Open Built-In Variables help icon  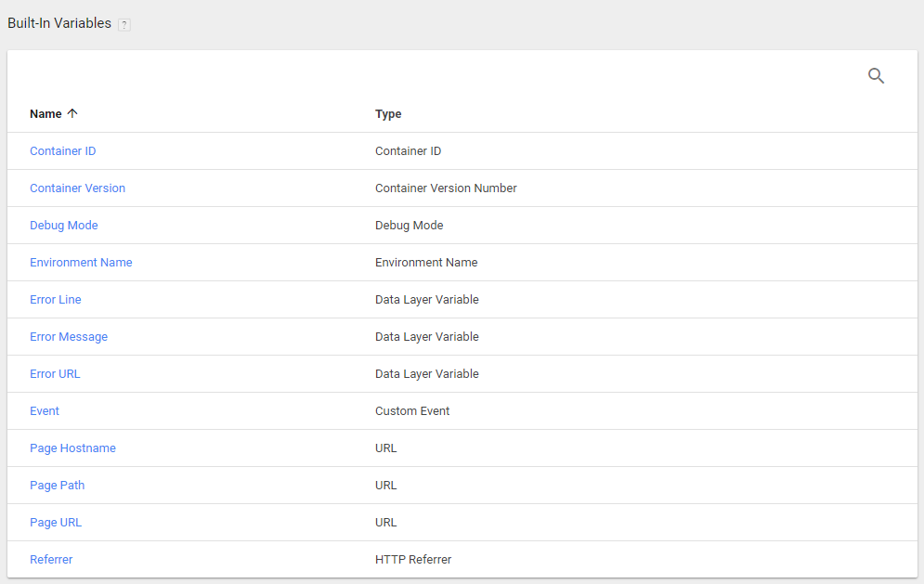(x=124, y=25)
